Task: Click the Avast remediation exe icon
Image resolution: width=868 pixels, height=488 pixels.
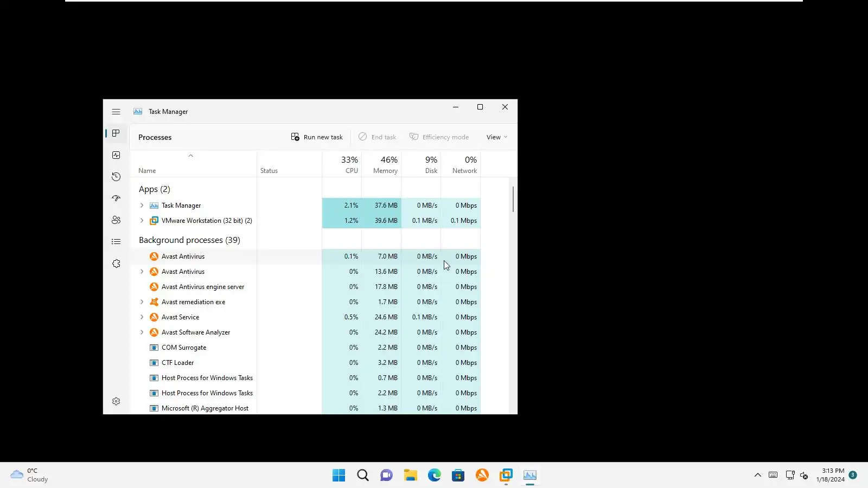Action: click(x=154, y=302)
